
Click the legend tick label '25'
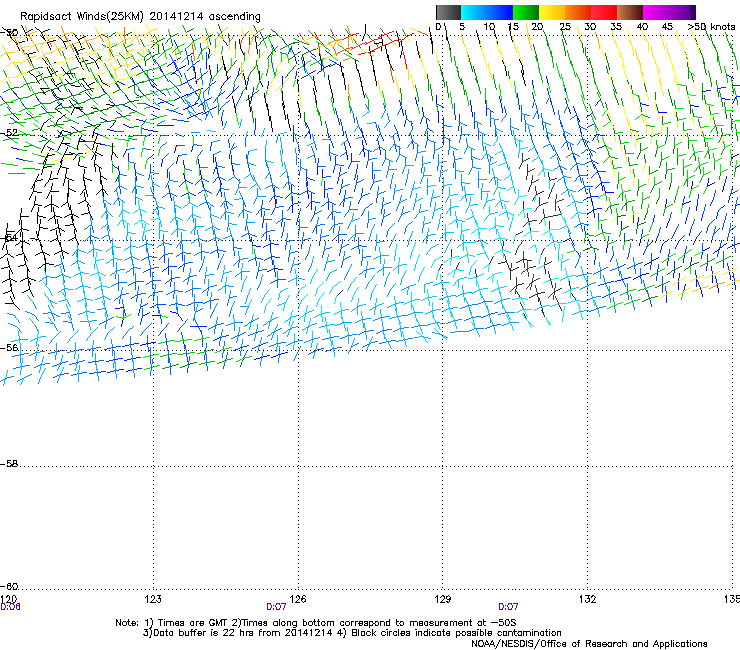[565, 27]
